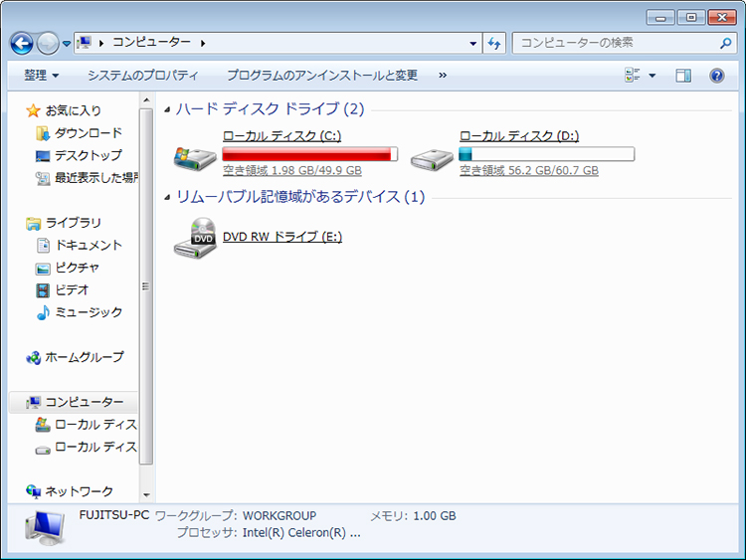Screen dimensions: 746x560
Task: Open the view options dropdown arrow
Action: click(x=653, y=76)
